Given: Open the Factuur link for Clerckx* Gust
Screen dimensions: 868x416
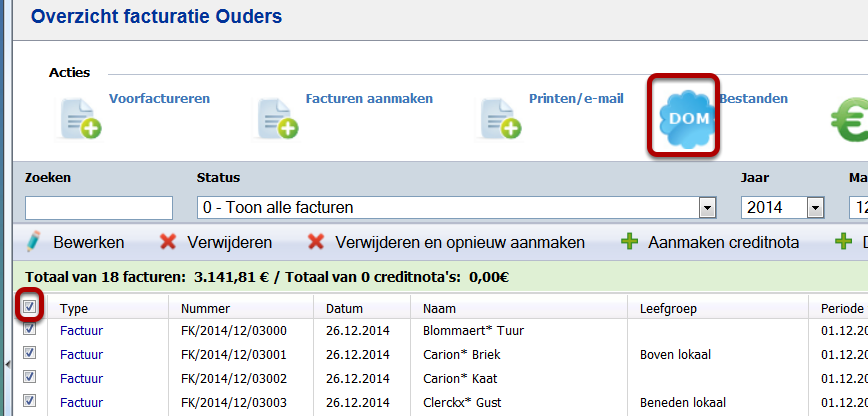Looking at the screenshot, I should point(81,402).
